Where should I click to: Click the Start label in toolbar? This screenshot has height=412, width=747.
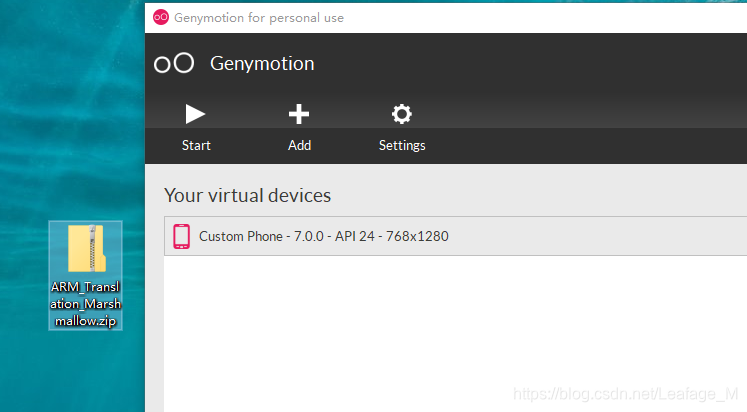pos(196,145)
